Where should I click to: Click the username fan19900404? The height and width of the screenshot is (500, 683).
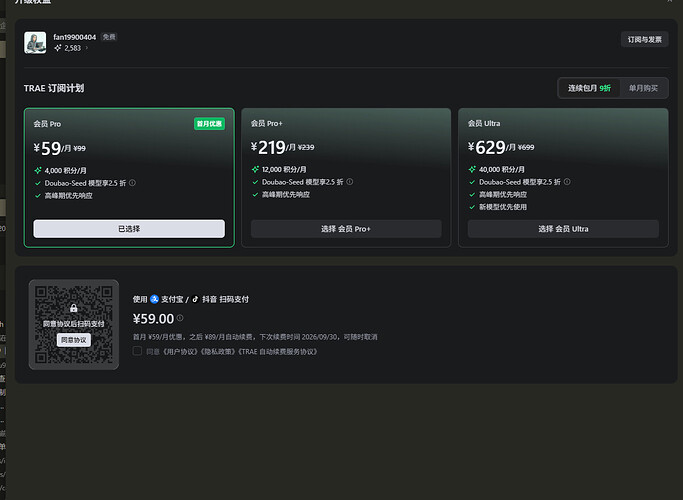(74, 37)
